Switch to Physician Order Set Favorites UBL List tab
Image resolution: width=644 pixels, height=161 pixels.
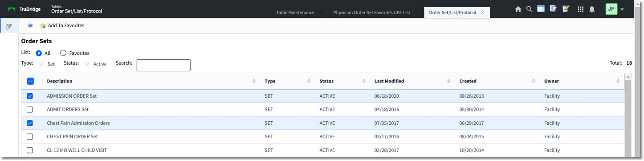pos(371,12)
